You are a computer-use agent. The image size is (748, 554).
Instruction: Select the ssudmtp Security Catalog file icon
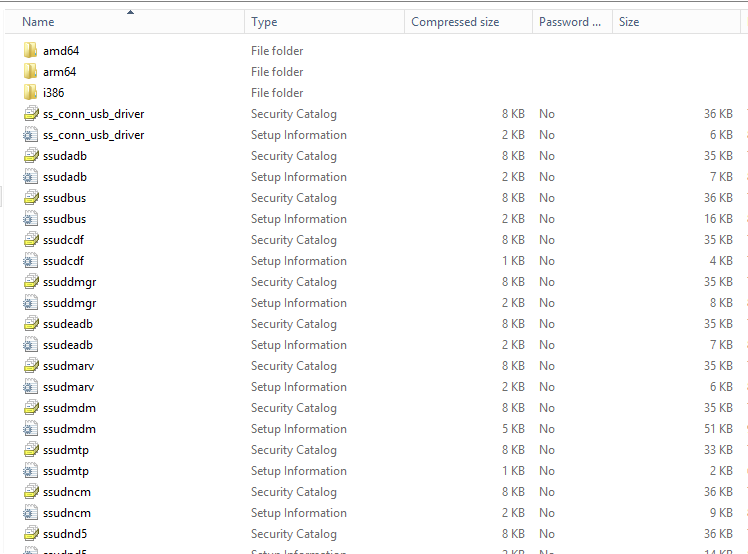point(30,450)
